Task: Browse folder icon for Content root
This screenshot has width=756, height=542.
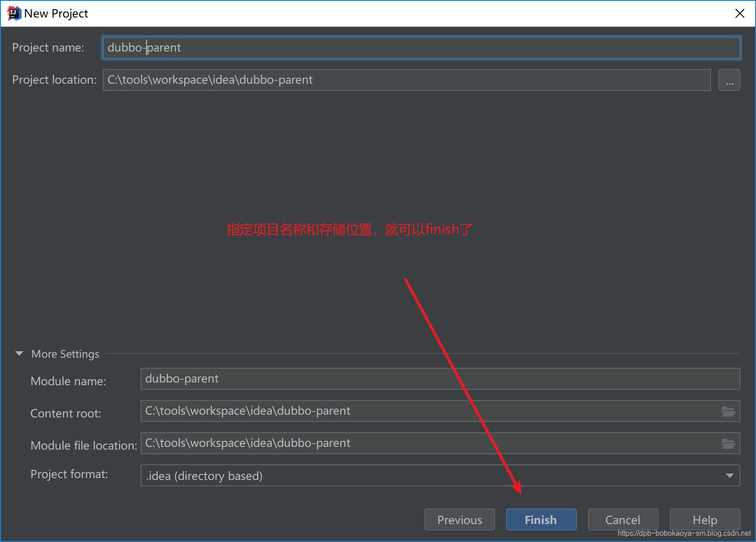Action: pos(728,411)
